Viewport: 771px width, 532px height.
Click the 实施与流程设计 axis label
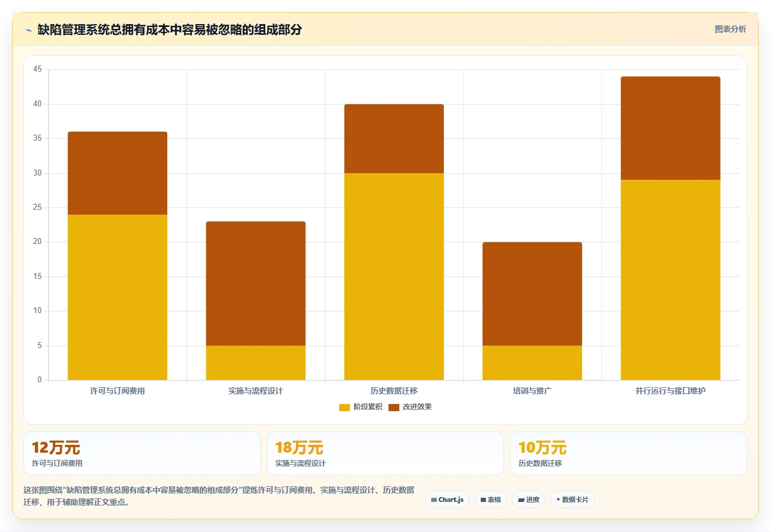(x=256, y=391)
